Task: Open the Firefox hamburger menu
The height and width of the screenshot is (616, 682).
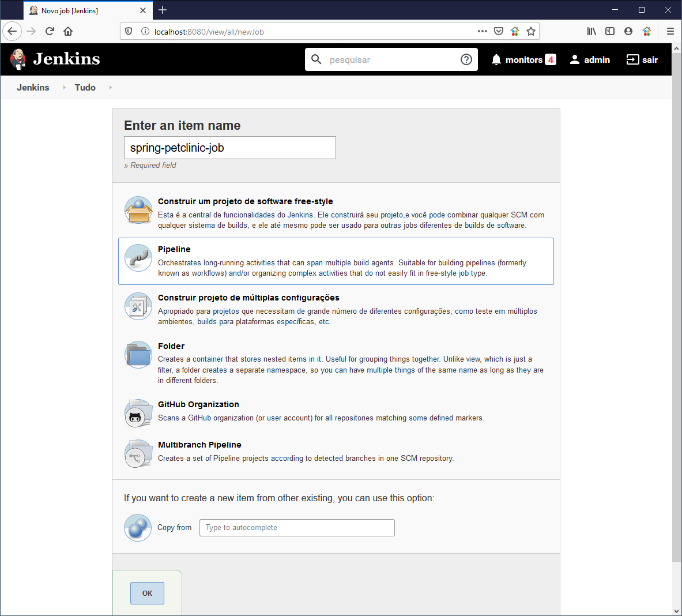Action: (670, 31)
